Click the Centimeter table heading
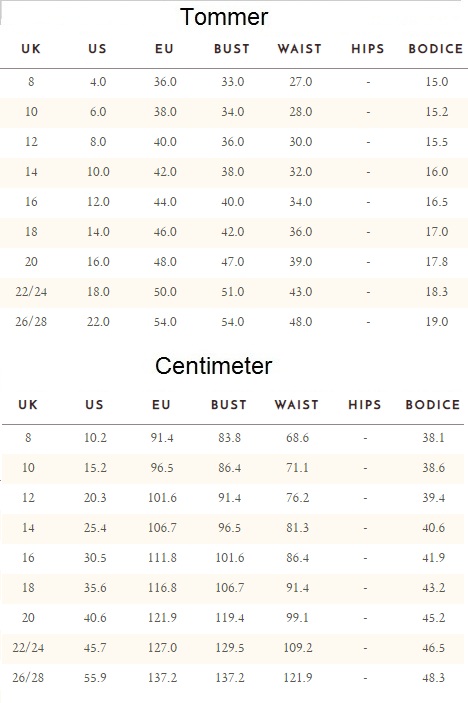Screen dimensions: 468x703 (x=213, y=366)
